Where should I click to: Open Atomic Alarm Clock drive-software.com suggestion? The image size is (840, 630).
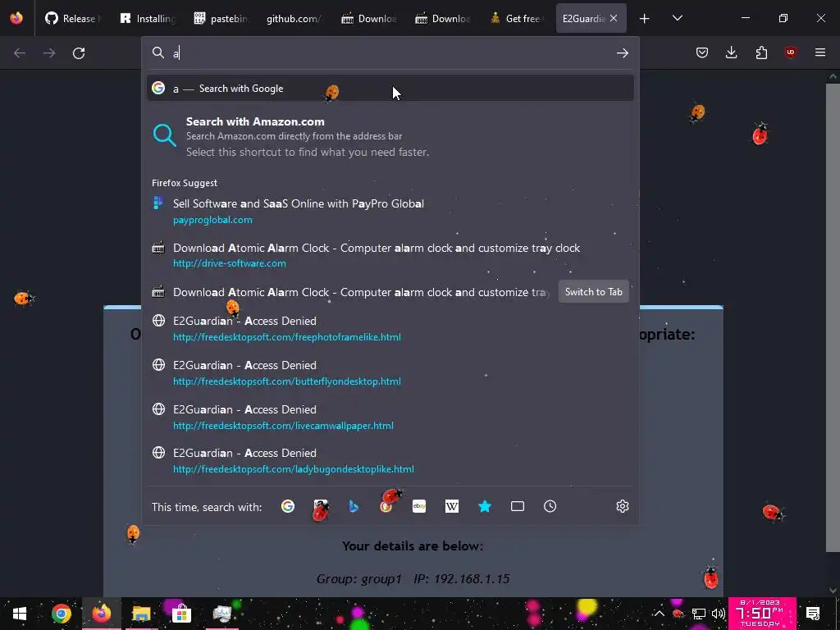tap(390, 255)
